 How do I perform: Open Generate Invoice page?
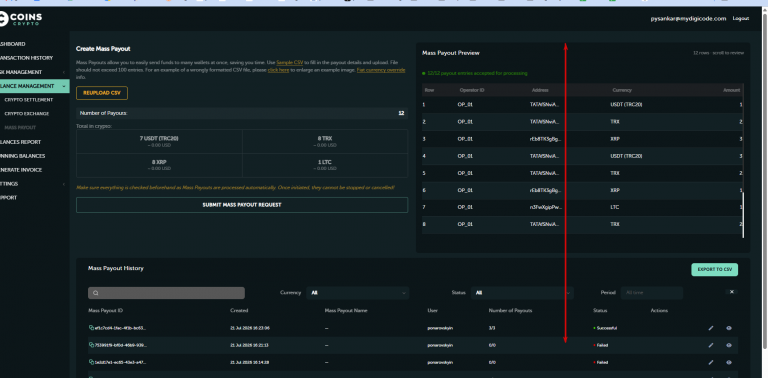pos(21,170)
